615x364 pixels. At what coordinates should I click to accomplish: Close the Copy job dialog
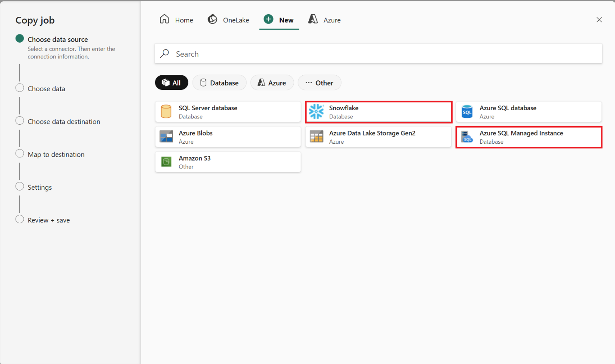pos(599,20)
